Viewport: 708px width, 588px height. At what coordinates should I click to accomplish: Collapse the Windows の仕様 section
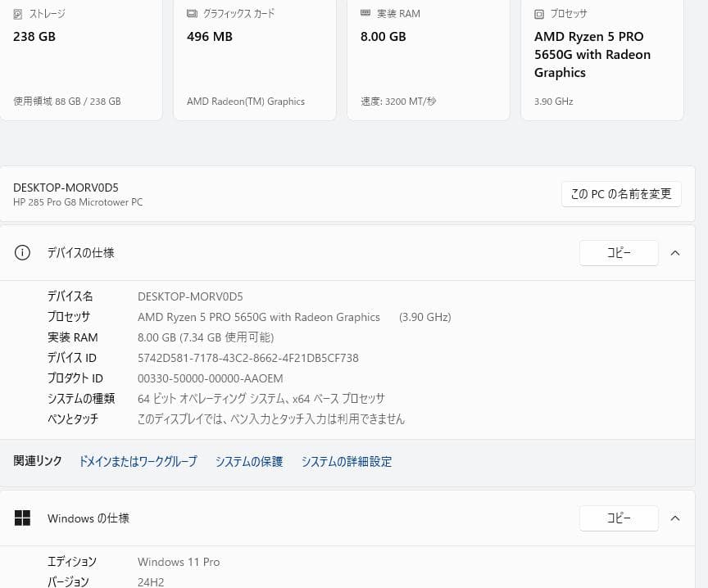tap(675, 518)
